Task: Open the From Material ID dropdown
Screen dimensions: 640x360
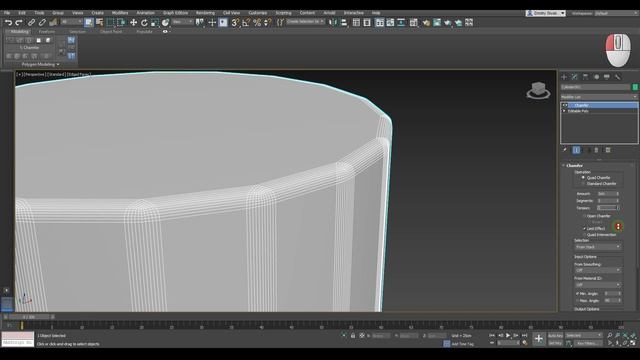Action: point(598,284)
